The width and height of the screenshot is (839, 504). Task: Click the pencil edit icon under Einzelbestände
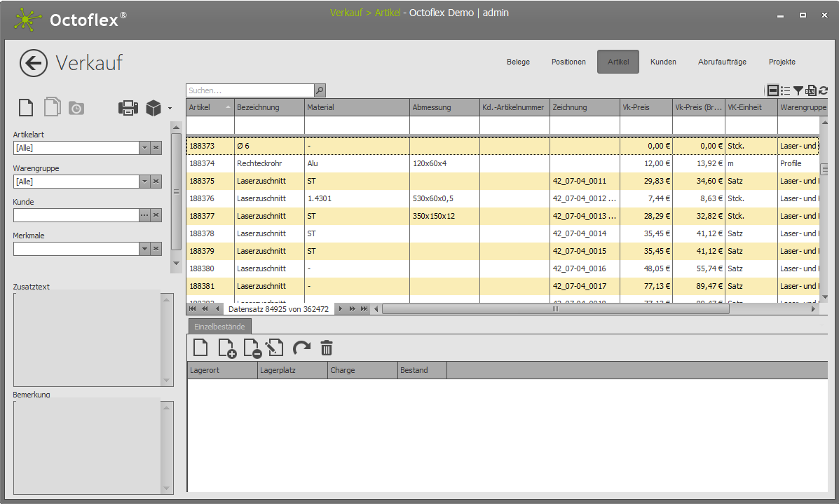pyautogui.click(x=275, y=348)
